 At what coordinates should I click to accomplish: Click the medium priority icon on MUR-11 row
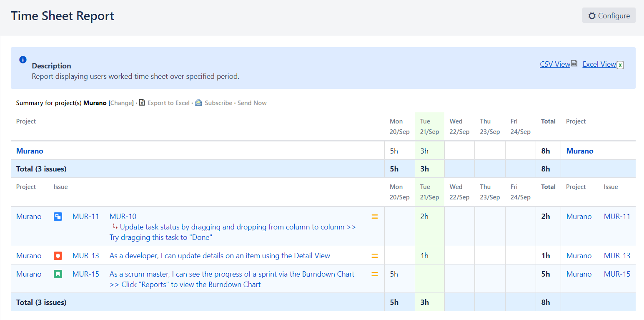click(374, 217)
